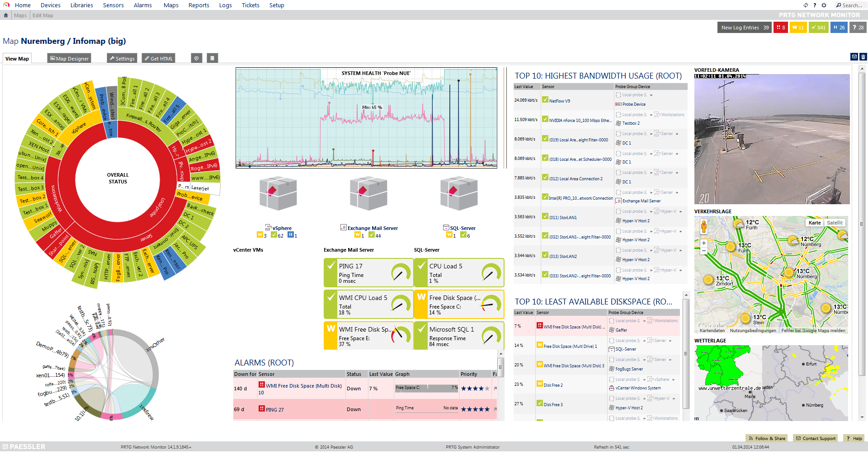Open the red error sensors badge showing 8

click(781, 27)
